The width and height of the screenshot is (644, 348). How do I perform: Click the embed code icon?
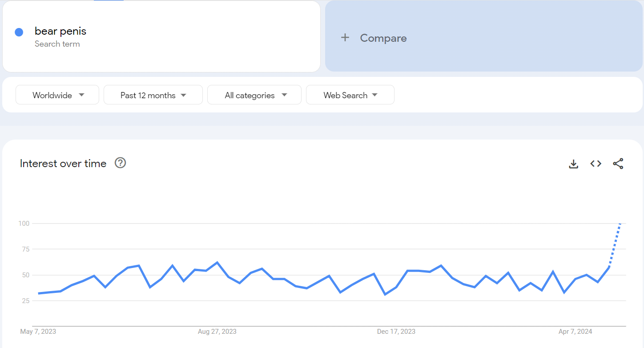point(596,164)
